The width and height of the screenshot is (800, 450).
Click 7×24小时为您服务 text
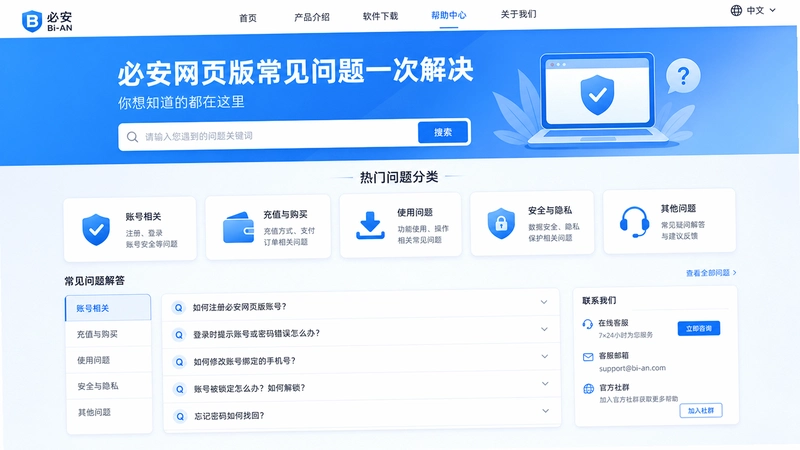pos(626,335)
